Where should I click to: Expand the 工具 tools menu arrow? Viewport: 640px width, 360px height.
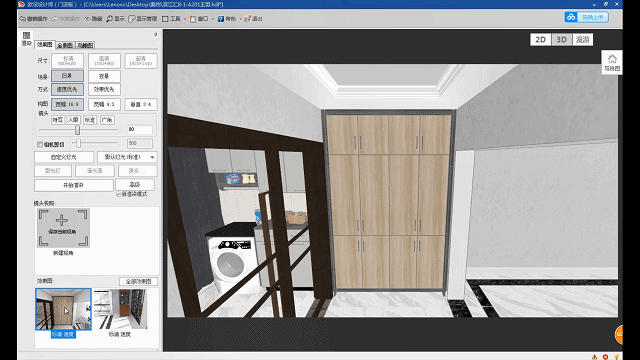click(185, 19)
